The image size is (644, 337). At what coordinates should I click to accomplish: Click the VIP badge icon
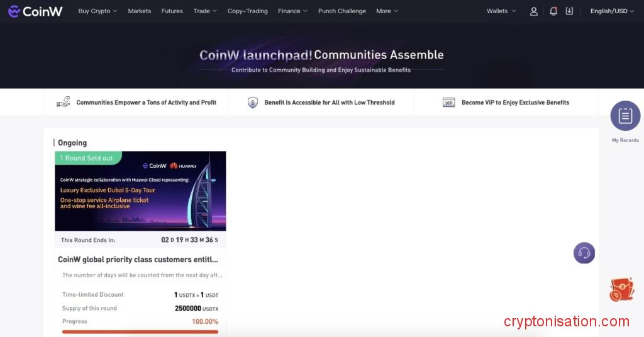(x=448, y=102)
